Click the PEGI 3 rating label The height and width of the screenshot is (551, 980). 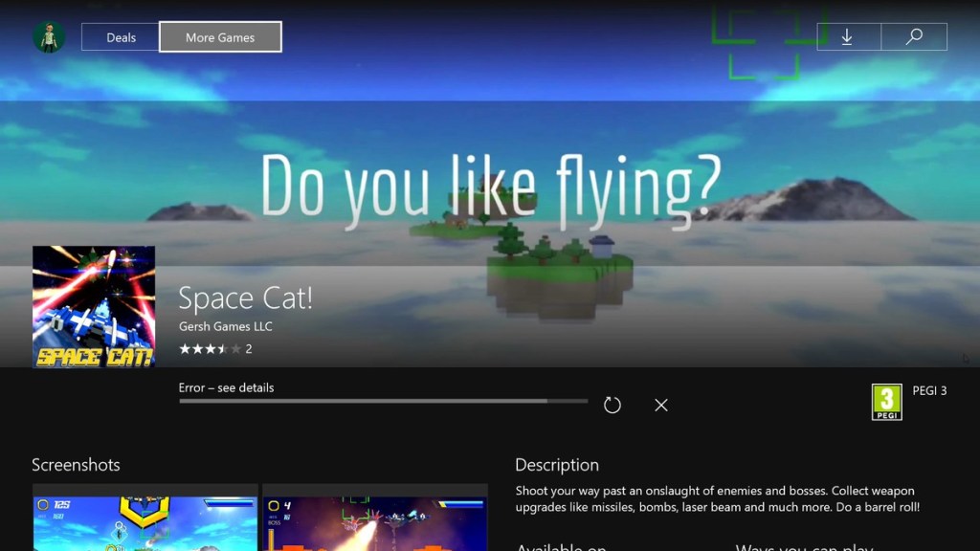[929, 390]
